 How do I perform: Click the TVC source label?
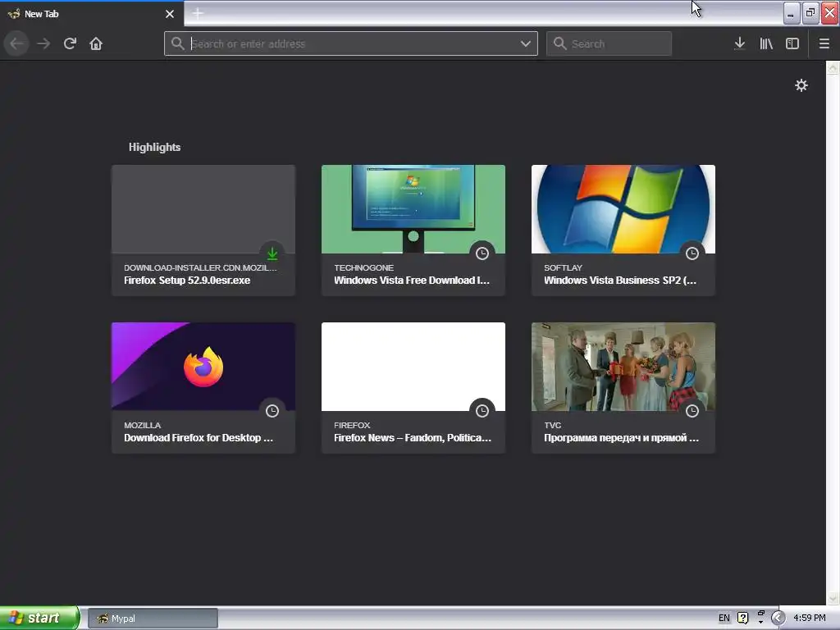[552, 425]
